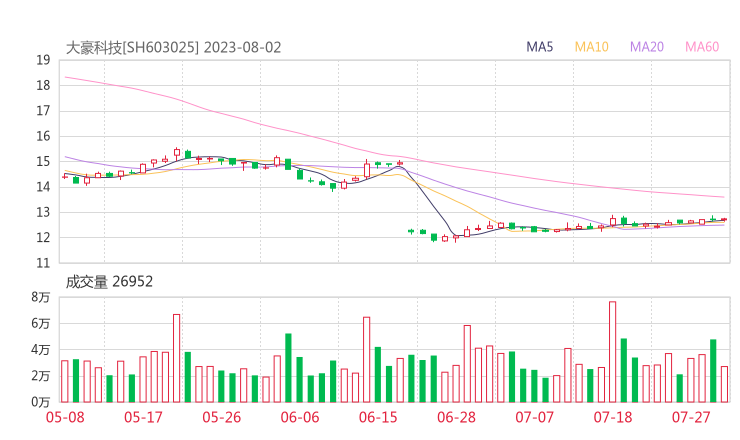Click the 06-28 date axis label

click(x=456, y=417)
